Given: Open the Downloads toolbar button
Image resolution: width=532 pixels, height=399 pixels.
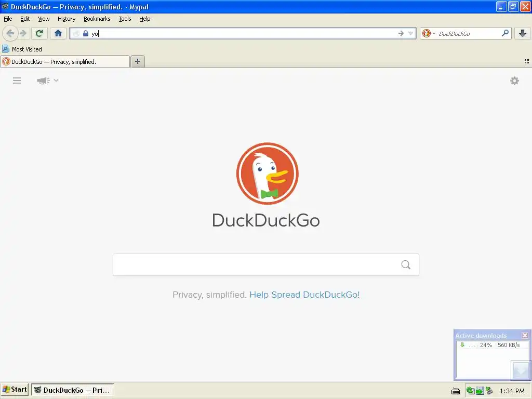Looking at the screenshot, I should [x=523, y=33].
